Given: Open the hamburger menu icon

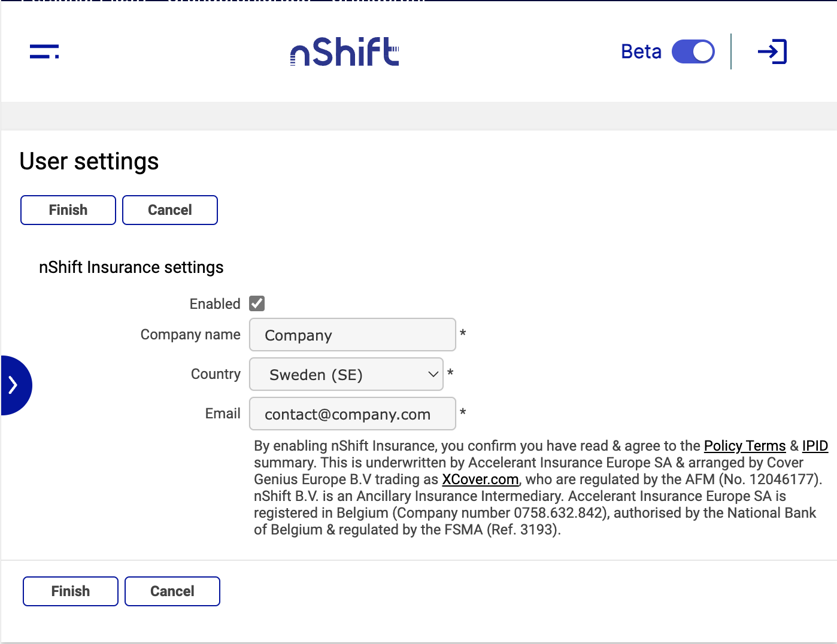Looking at the screenshot, I should tap(44, 51).
